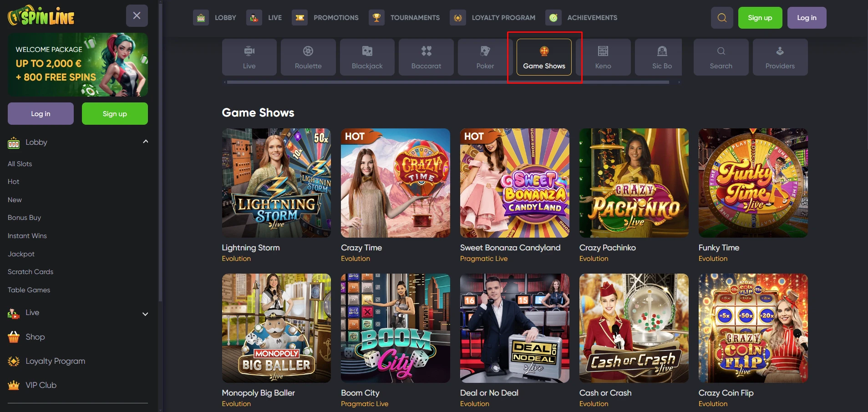Collapse the Lobby section chevron

(x=145, y=142)
